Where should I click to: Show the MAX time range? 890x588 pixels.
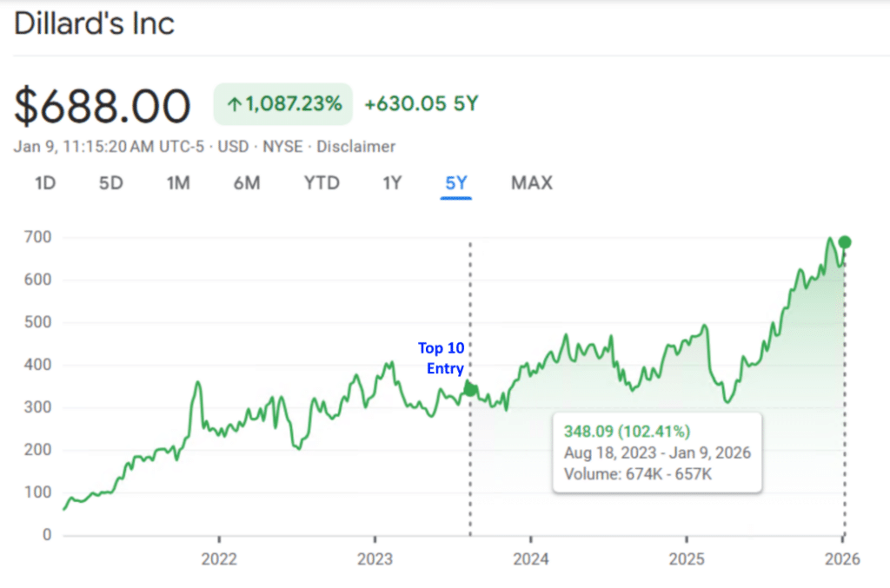pyautogui.click(x=531, y=183)
